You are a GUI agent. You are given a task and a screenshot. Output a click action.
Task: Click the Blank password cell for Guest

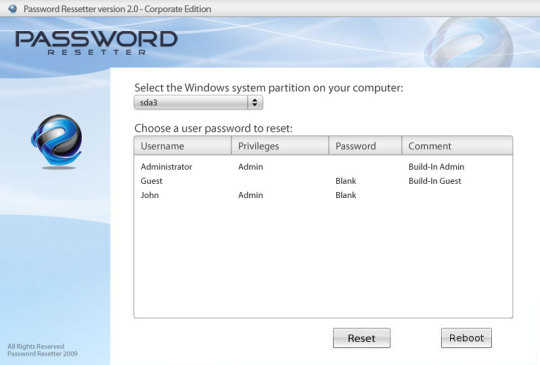coord(346,181)
